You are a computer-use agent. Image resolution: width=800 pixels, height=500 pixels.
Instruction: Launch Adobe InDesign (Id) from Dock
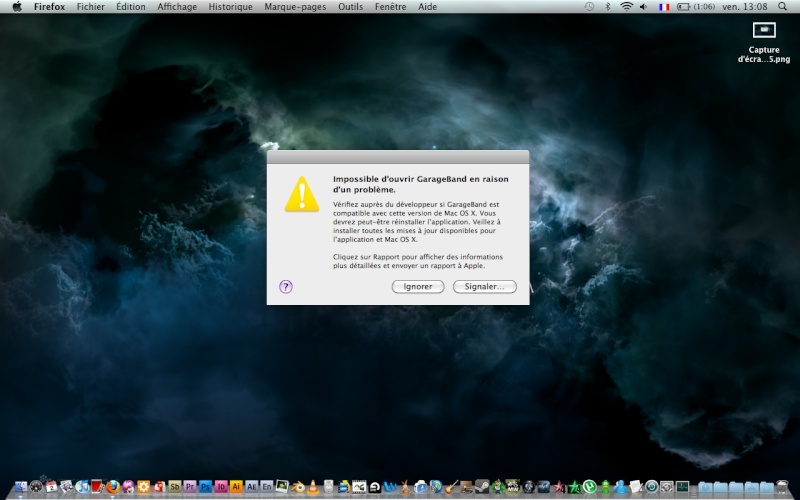[221, 487]
